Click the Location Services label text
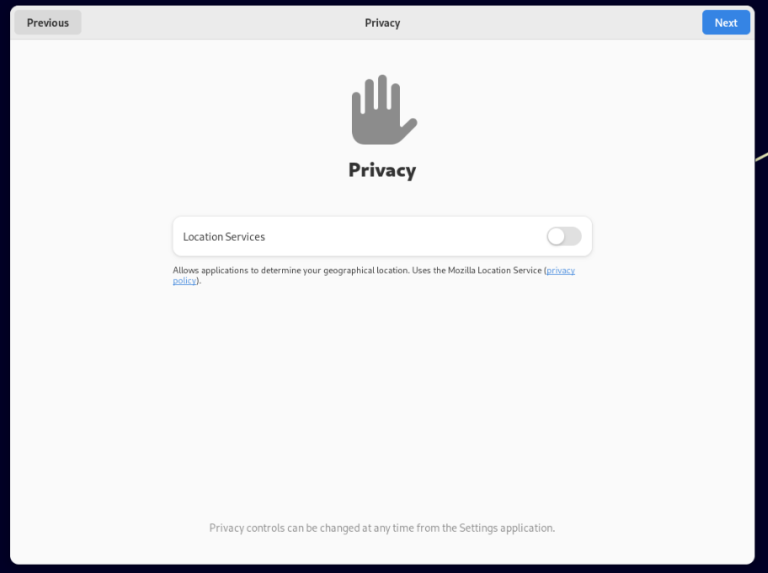The image size is (768, 573). pyautogui.click(x=224, y=237)
